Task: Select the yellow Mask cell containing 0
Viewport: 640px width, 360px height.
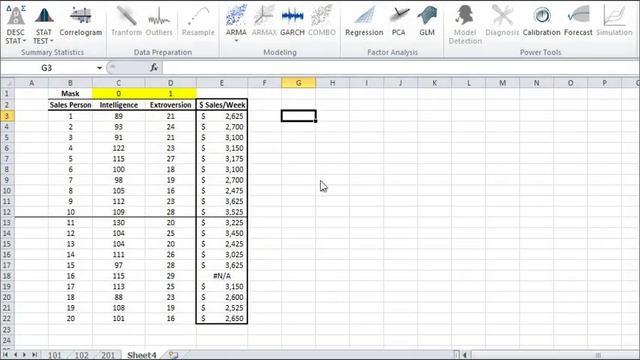Action: (x=118, y=93)
